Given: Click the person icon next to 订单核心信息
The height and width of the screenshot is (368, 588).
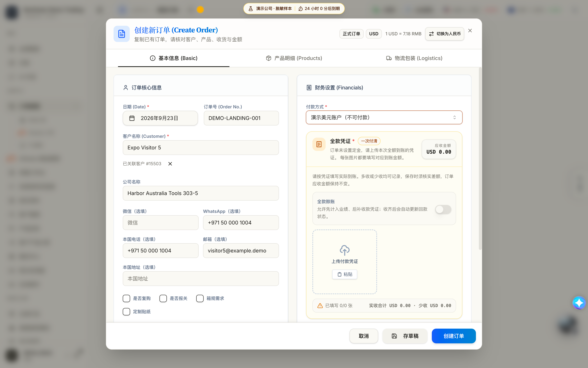Looking at the screenshot, I should (126, 88).
